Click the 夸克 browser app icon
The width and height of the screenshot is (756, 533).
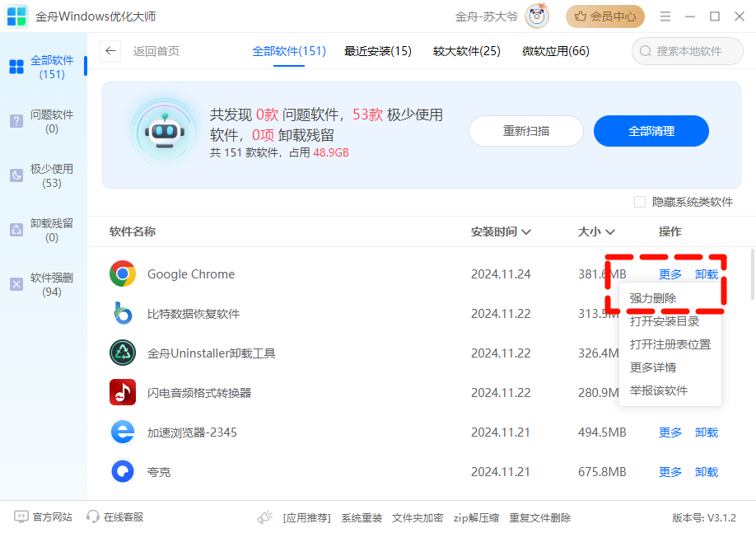click(123, 471)
